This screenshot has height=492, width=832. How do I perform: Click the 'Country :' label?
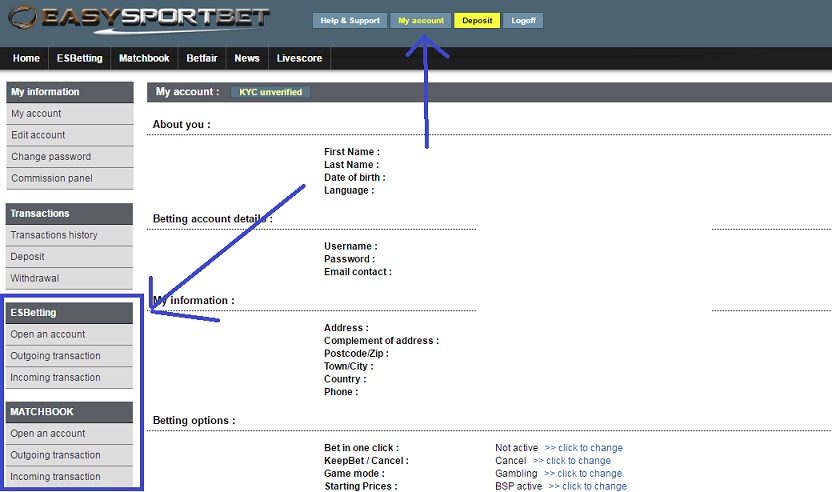345,379
